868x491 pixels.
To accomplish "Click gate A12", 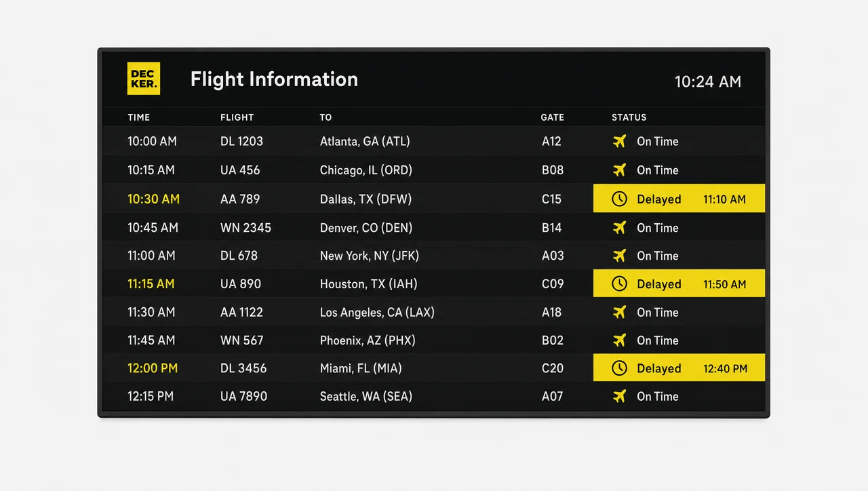I will click(x=551, y=142).
